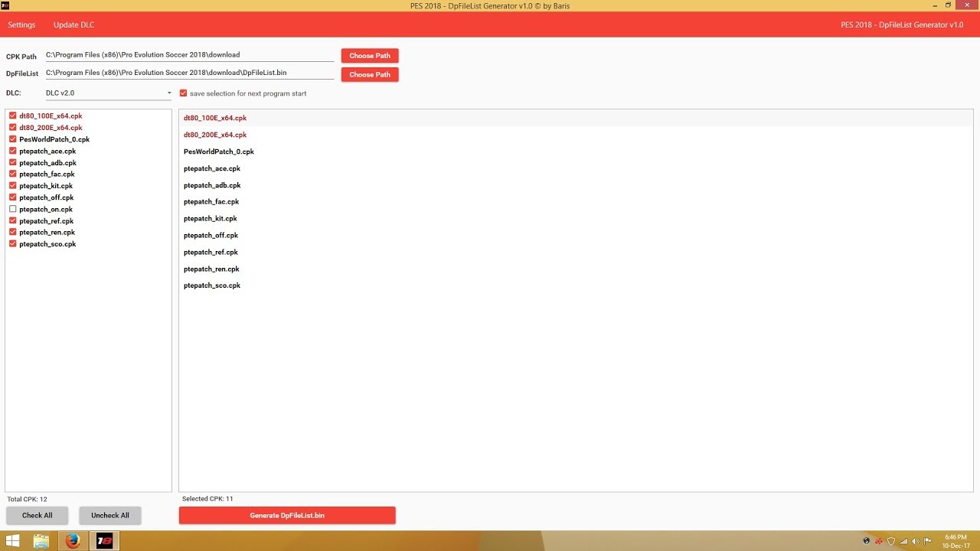Click Choose Path for DpFileList

[x=370, y=74]
